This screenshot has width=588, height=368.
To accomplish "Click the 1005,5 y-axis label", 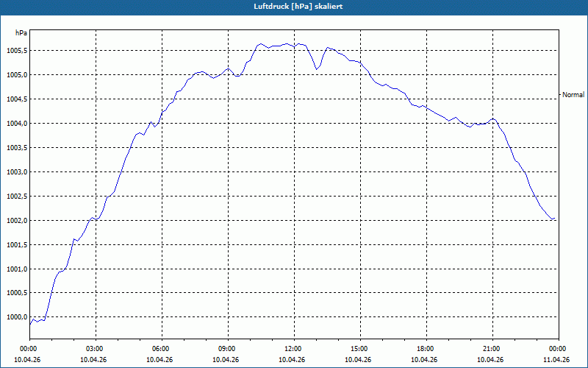I will pyautogui.click(x=17, y=51).
